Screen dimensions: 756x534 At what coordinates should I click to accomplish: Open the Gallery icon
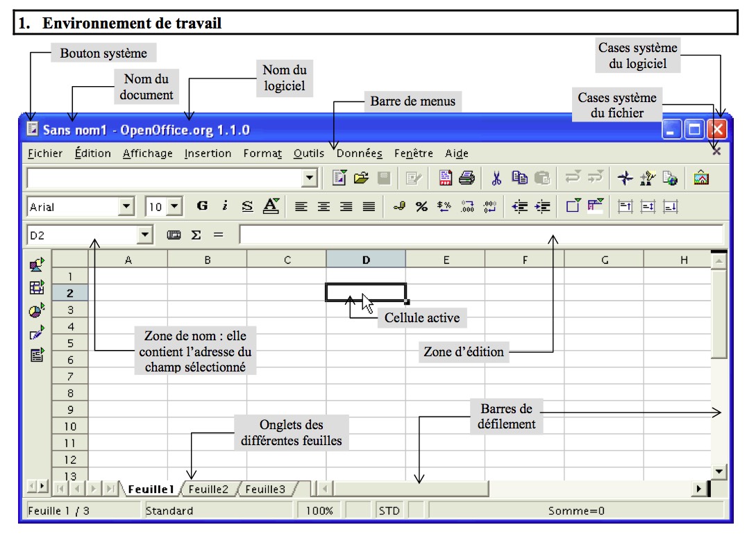coord(701,178)
